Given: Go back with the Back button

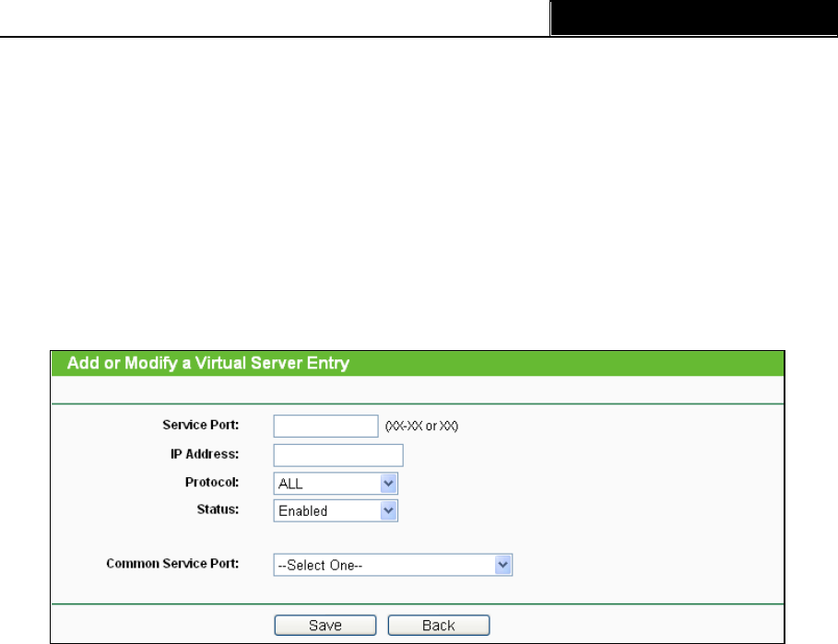Looking at the screenshot, I should click(x=438, y=626).
